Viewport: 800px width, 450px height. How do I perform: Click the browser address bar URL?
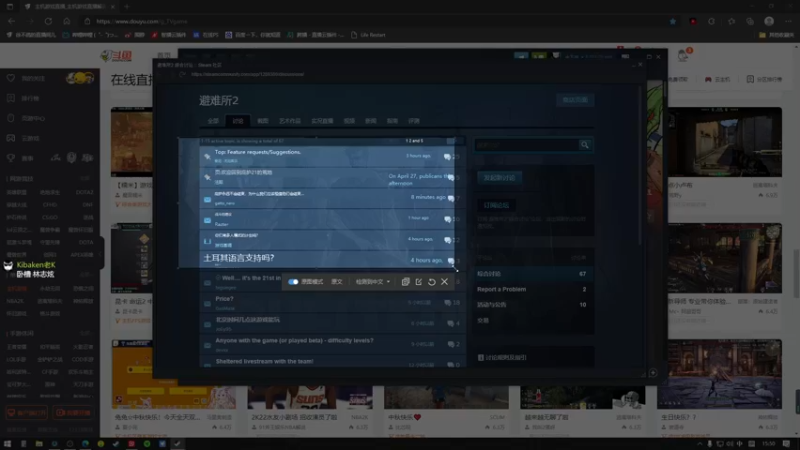click(x=142, y=21)
